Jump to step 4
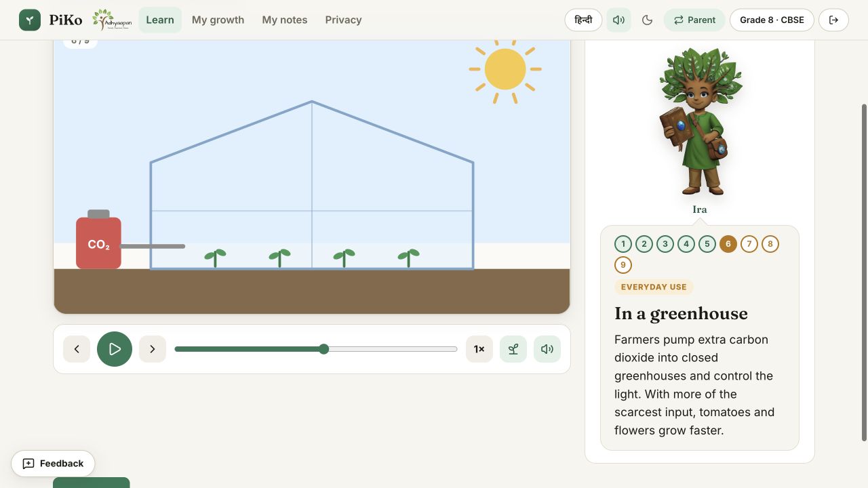Image resolution: width=868 pixels, height=488 pixels. (x=686, y=244)
